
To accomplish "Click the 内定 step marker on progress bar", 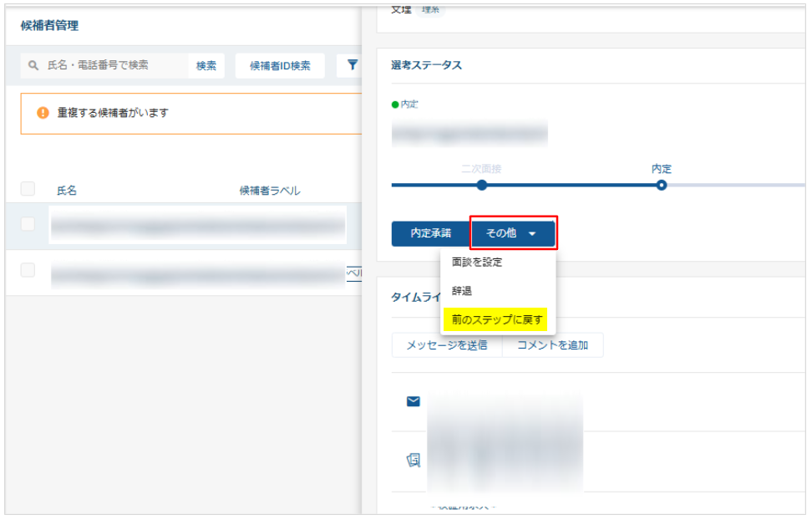I will point(662,185).
